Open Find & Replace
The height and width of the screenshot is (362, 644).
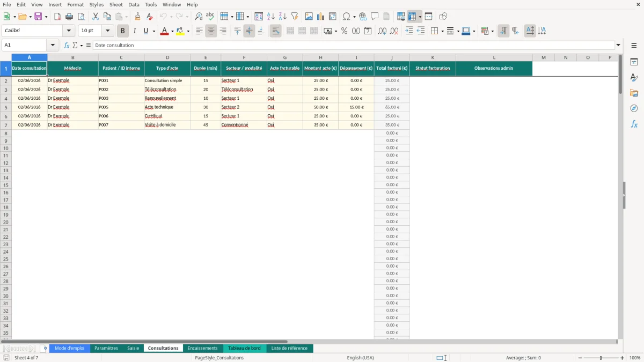[x=199, y=17]
